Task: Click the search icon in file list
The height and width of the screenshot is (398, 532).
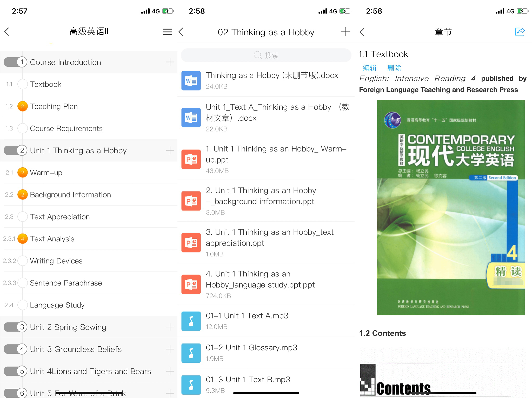Action: click(x=257, y=55)
